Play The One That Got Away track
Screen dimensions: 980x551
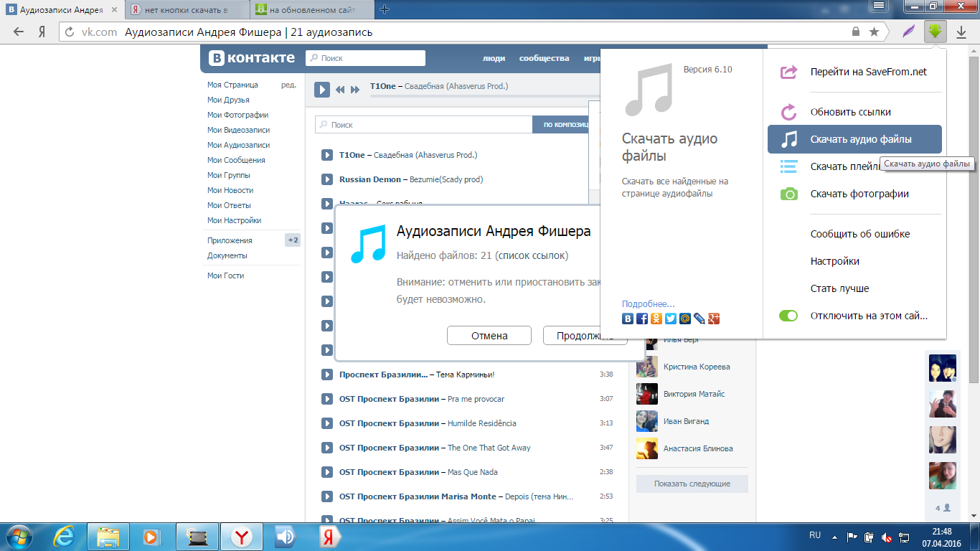pos(326,448)
